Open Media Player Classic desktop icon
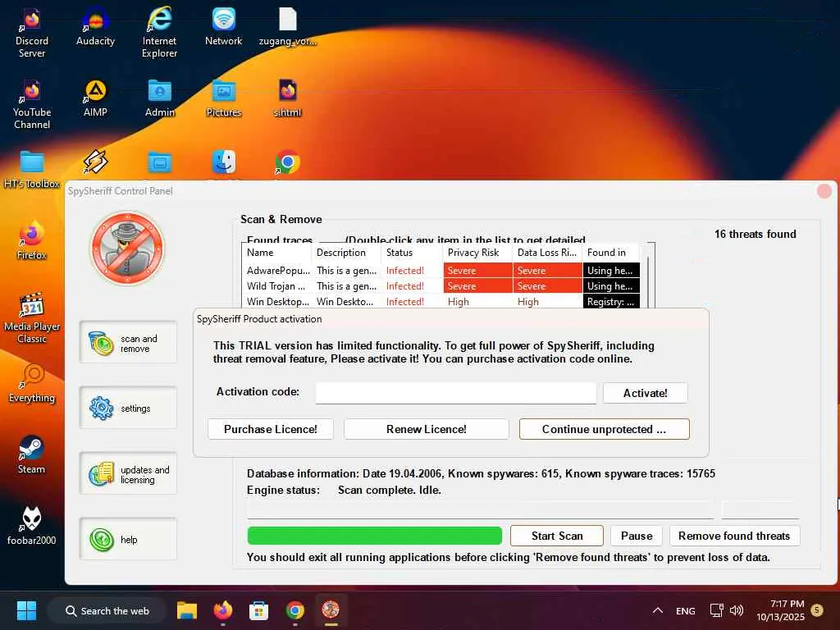840x630 pixels. tap(32, 318)
